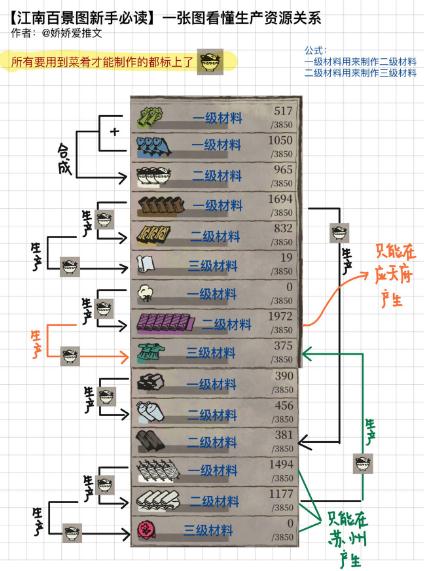This screenshot has height=571, width=424.
Task: Click the red embroidery seal icon
Action: click(x=146, y=529)
